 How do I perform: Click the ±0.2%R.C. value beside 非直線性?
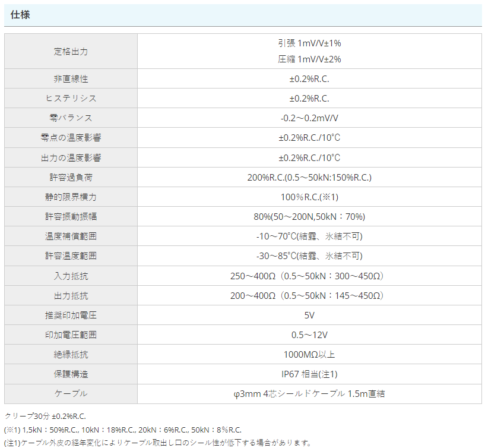coord(309,79)
